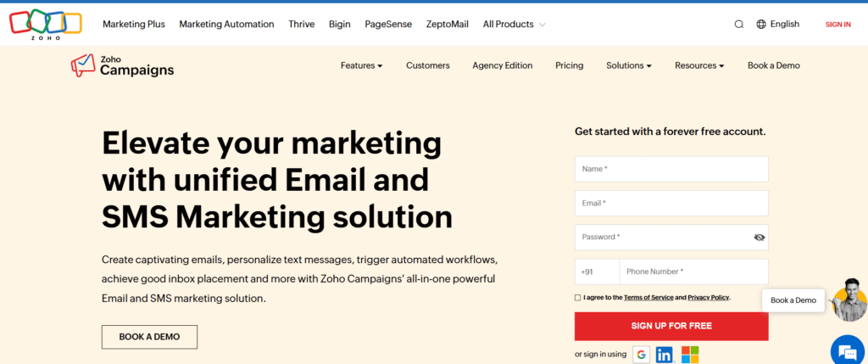Expand the All Products dropdown
Viewport: 868px width, 364px height.
pos(515,25)
